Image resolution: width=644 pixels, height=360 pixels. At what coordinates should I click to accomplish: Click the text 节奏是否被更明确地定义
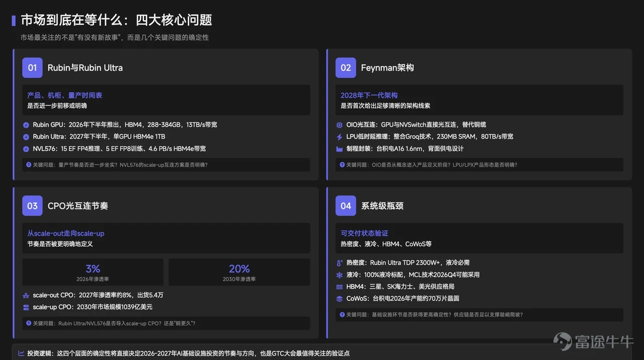pos(60,244)
